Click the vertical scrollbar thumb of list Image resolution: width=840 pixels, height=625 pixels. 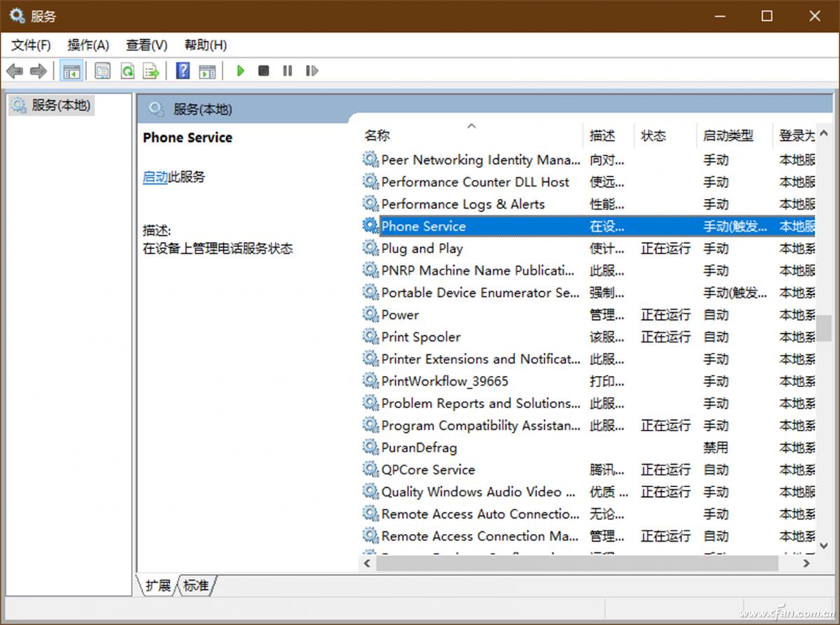click(824, 328)
